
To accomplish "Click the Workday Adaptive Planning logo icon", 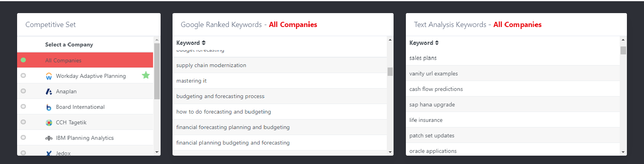I will [49, 76].
